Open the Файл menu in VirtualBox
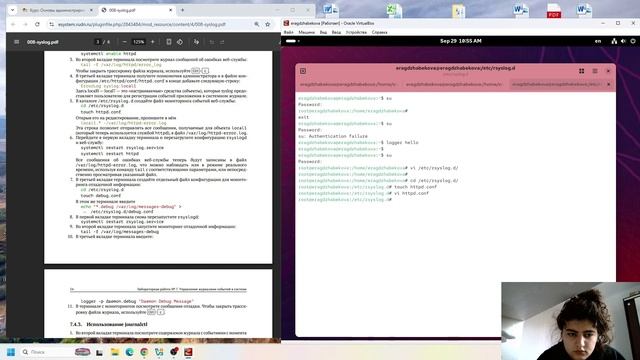Viewport: 640px width, 360px height. [x=289, y=32]
